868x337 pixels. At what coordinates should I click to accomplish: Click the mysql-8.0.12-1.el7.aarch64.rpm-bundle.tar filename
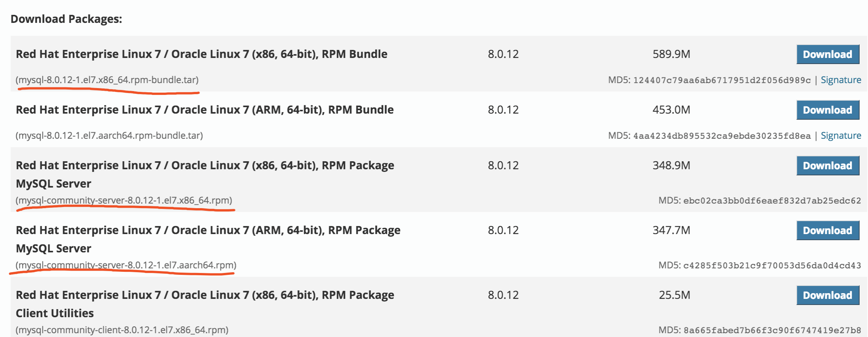click(109, 136)
